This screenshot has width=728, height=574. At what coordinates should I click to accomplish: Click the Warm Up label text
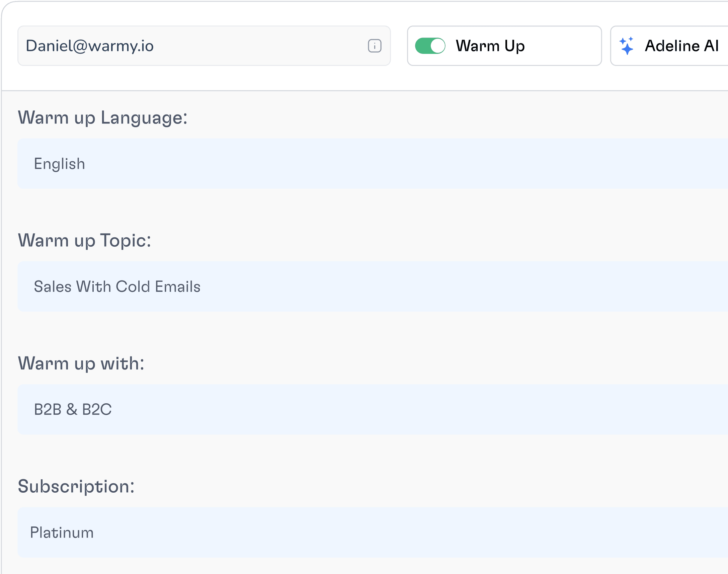click(490, 46)
